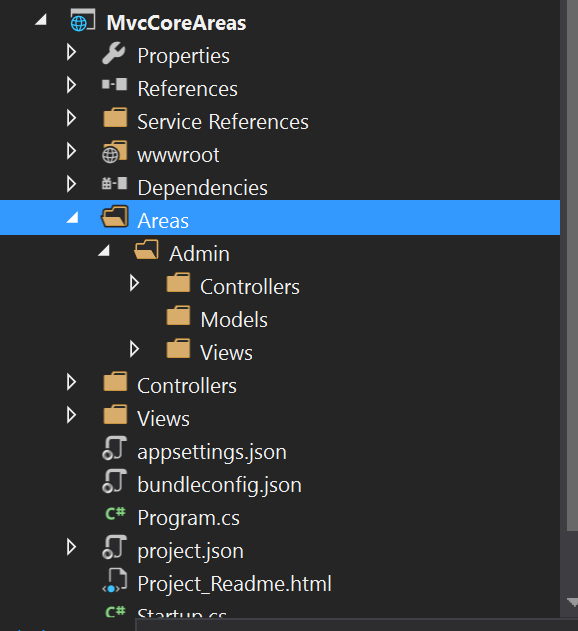Select the Controllers label under Admin
Viewport: 578px width, 631px height.
(250, 287)
